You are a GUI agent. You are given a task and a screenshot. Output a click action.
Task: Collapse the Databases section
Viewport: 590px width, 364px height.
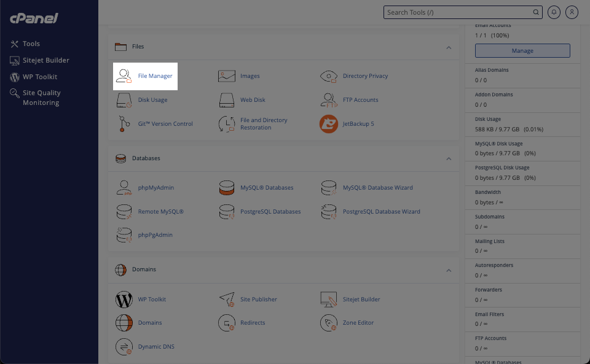(449, 159)
